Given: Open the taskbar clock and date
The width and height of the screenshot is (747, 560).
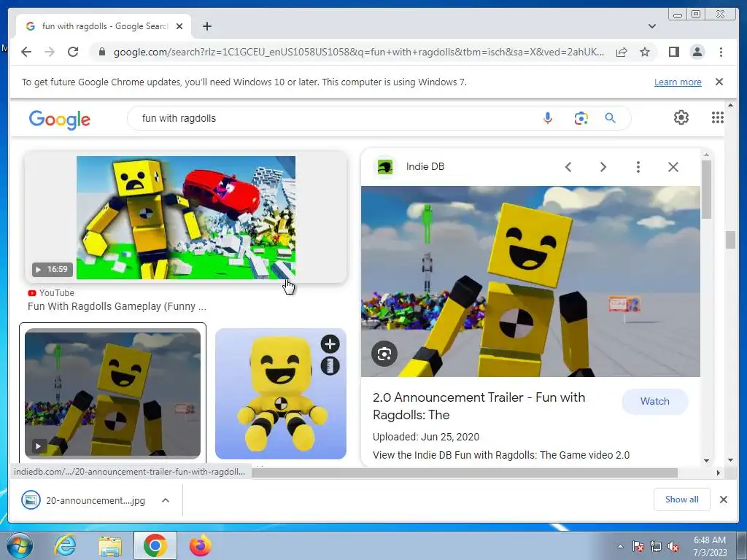Looking at the screenshot, I should coord(710,546).
